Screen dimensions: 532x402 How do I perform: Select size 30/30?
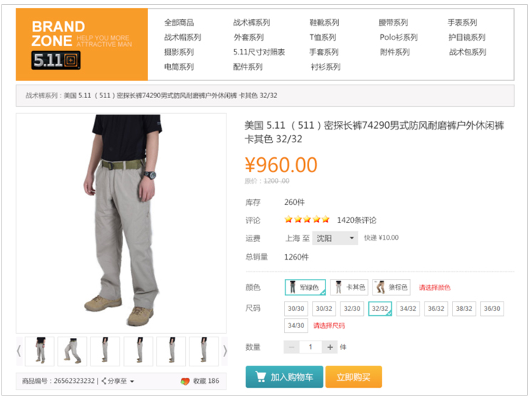click(x=296, y=309)
